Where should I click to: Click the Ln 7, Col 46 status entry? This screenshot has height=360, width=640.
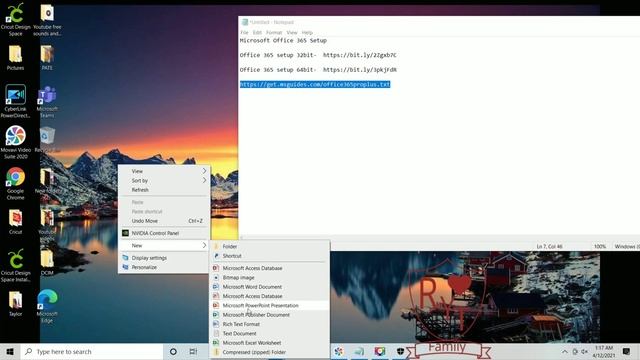pyautogui.click(x=549, y=247)
